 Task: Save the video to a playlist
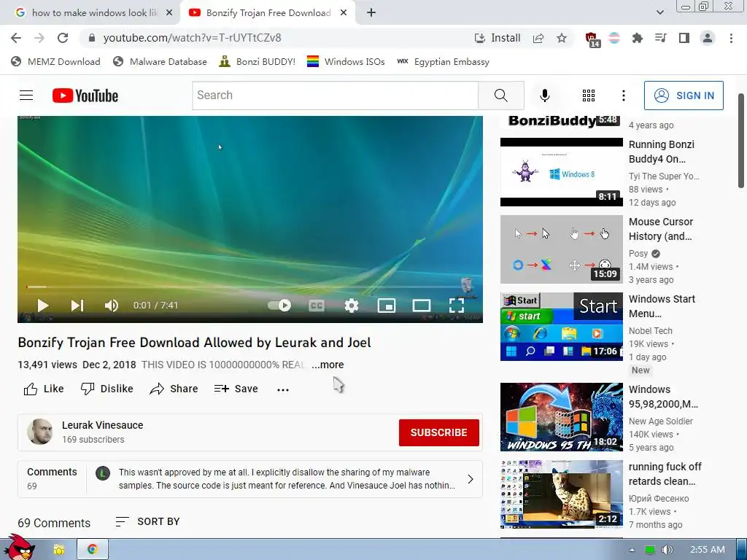[236, 389]
